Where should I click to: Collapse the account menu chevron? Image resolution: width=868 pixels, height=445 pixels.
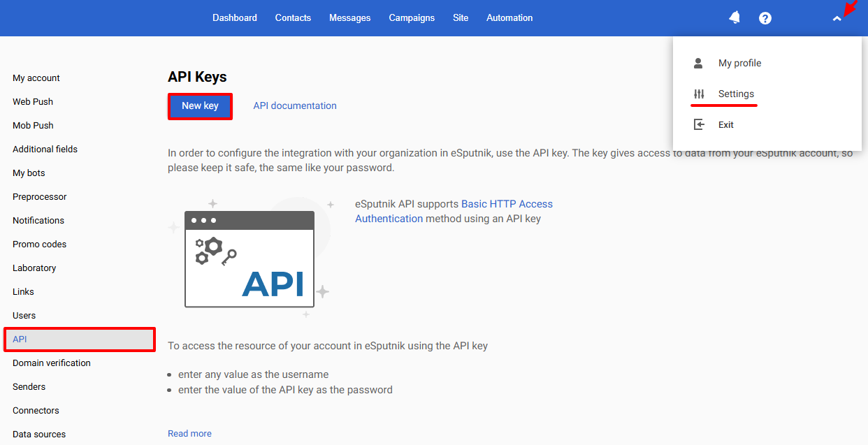837,19
